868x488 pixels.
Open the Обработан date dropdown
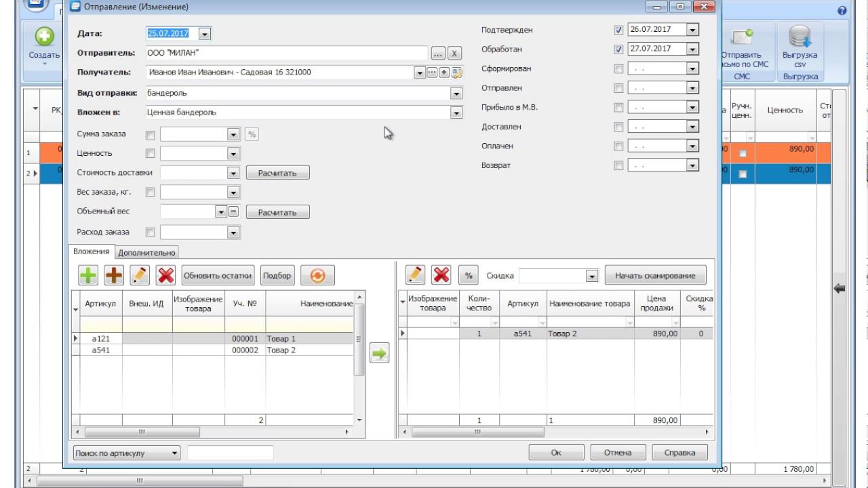point(692,49)
